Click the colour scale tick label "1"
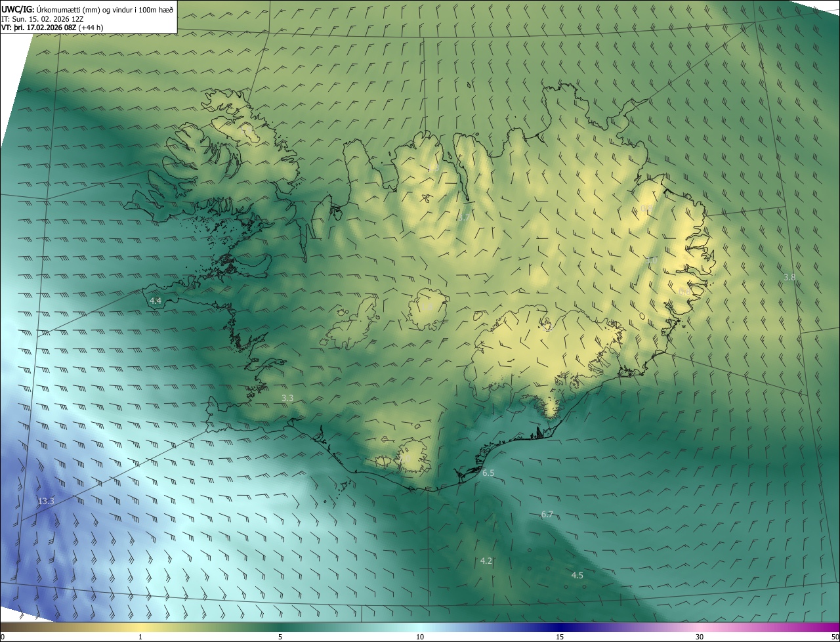The image size is (840, 642). (x=140, y=637)
